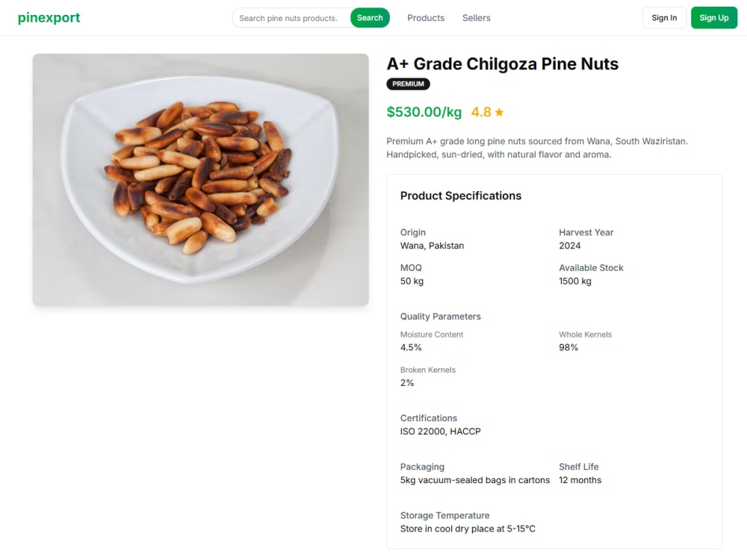Click the green Sign Up button

tap(713, 18)
